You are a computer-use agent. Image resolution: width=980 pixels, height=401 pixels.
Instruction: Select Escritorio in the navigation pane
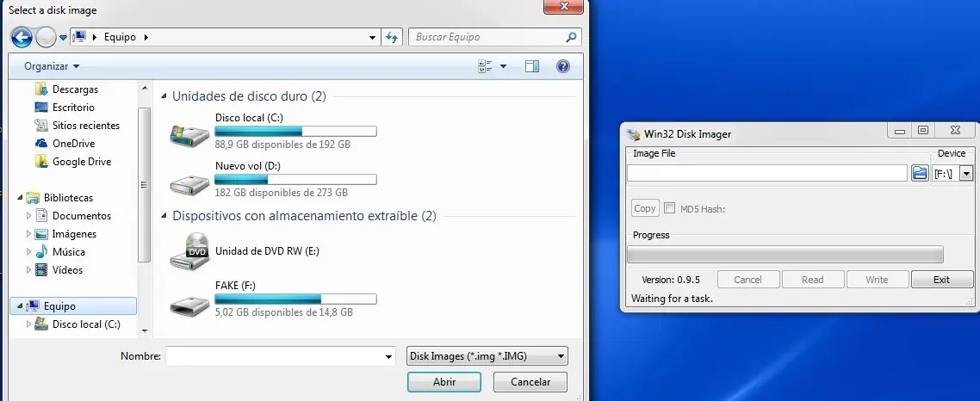[x=73, y=108]
